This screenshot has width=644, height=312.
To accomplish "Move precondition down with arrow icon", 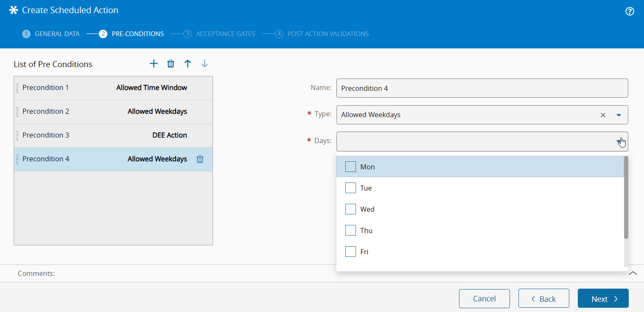I will (x=204, y=64).
